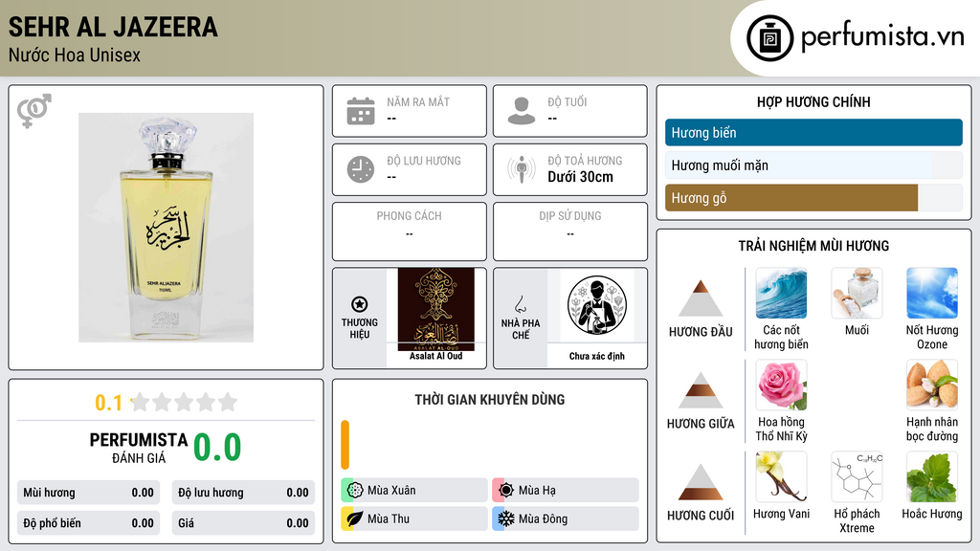Click the Mùa Đông snowflake icon
The height and width of the screenshot is (551, 980).
506,518
